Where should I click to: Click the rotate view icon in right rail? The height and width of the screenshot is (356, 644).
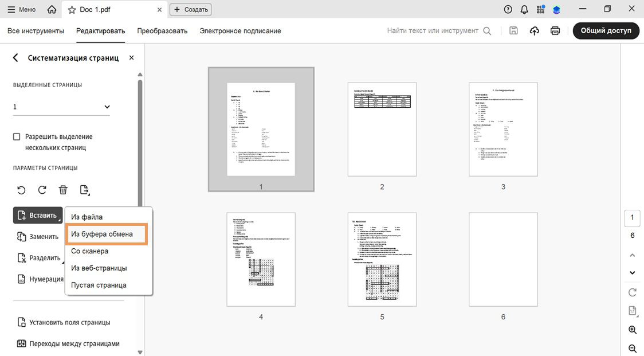[633, 292]
